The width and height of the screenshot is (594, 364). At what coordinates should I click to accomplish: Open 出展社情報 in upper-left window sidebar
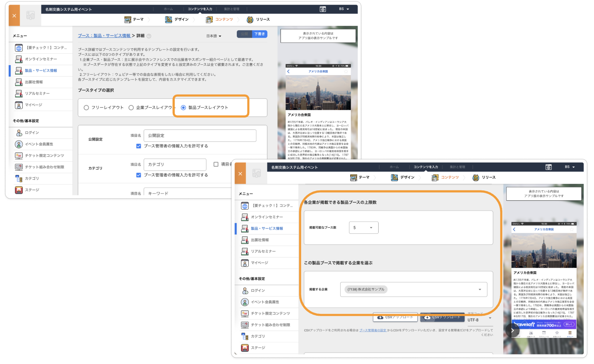click(x=41, y=82)
